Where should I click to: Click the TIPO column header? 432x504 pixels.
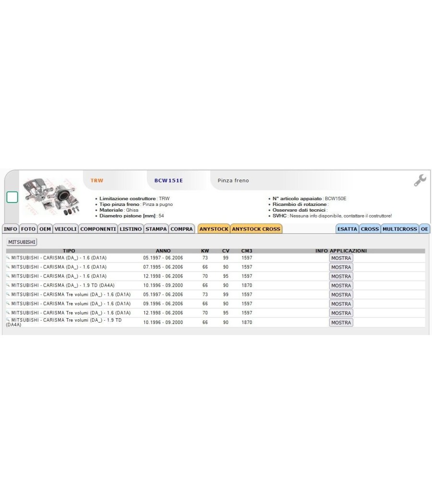point(69,251)
